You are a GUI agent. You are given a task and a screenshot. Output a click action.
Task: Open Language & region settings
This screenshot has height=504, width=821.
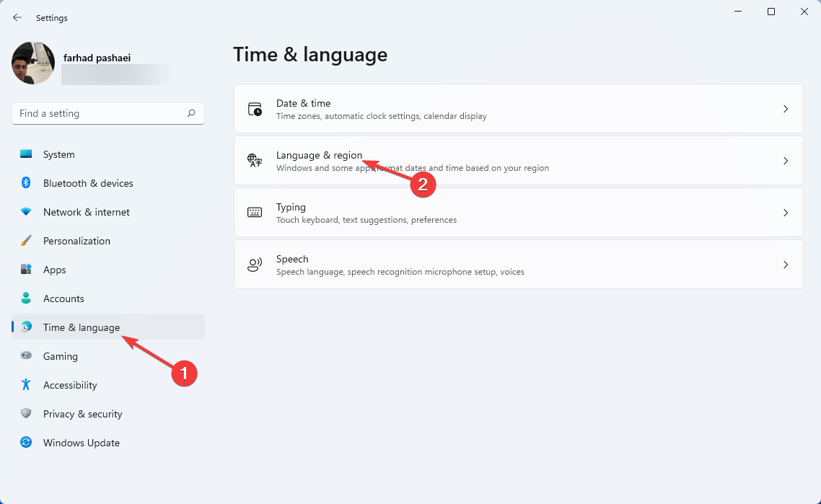point(519,160)
